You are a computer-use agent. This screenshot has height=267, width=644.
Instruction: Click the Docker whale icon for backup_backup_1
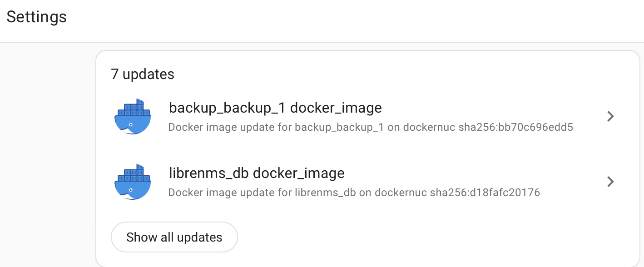pyautogui.click(x=133, y=117)
